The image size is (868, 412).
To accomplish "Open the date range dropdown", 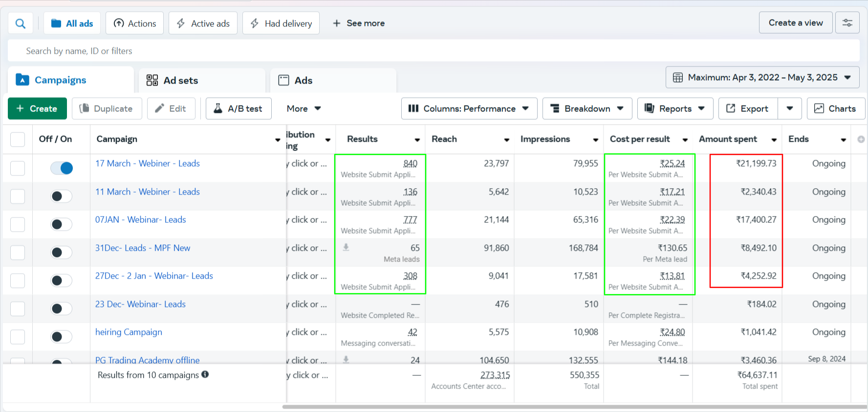I will 762,77.
